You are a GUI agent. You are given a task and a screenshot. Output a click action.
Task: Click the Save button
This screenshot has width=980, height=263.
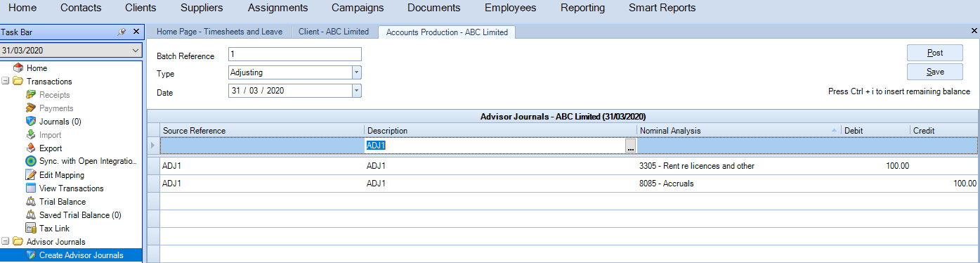pos(935,72)
